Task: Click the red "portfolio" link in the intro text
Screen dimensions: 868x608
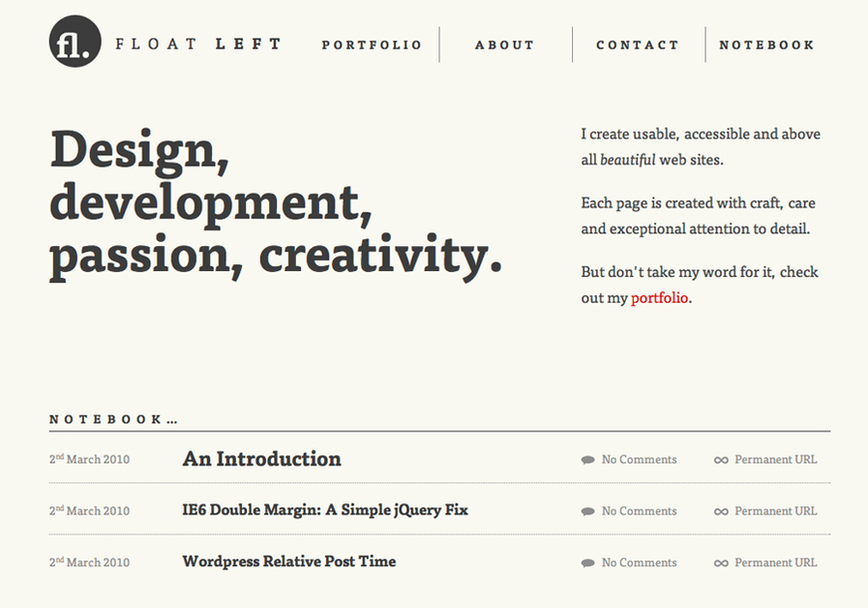Action: point(661,298)
